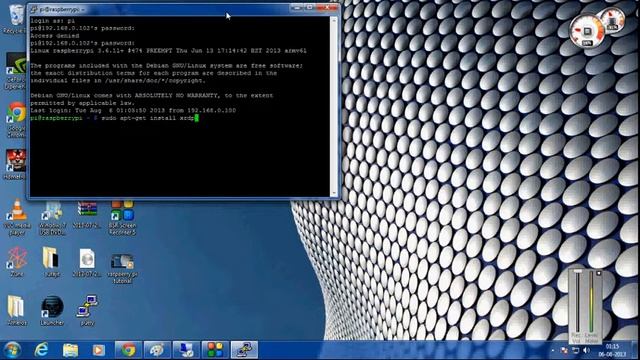Switch to Chrome in the taskbar
The width and height of the screenshot is (640, 360).
click(128, 350)
